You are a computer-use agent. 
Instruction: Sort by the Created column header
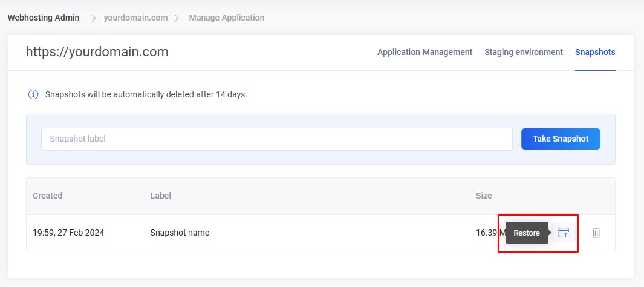pos(47,196)
